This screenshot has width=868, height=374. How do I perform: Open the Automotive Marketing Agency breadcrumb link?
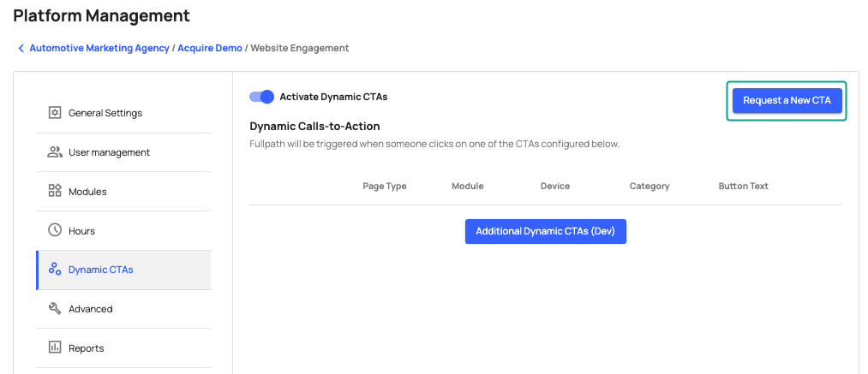pos(99,49)
